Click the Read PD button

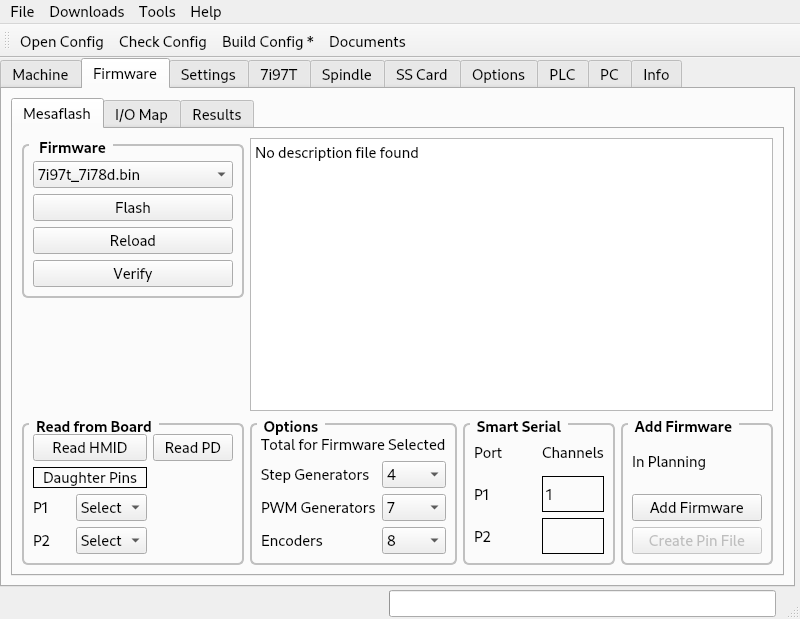(193, 448)
